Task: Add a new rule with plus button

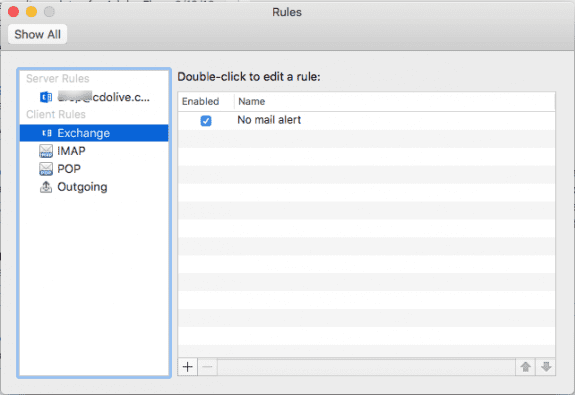Action: [187, 367]
